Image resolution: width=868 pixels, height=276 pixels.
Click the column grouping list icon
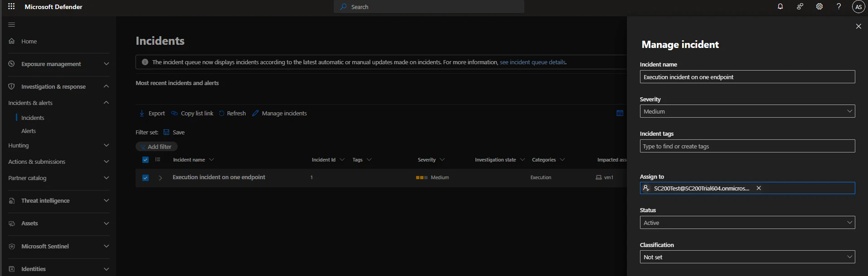point(158,159)
